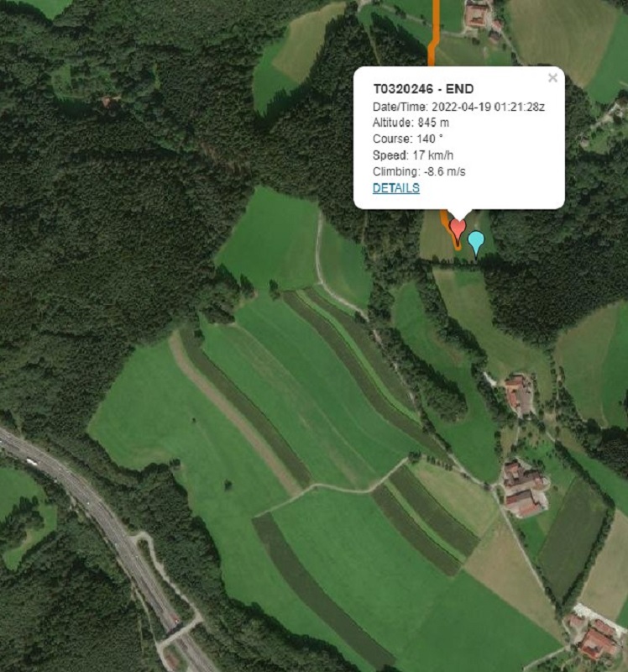Click the Date/Time line in popup
628x672 pixels.
[x=458, y=107]
